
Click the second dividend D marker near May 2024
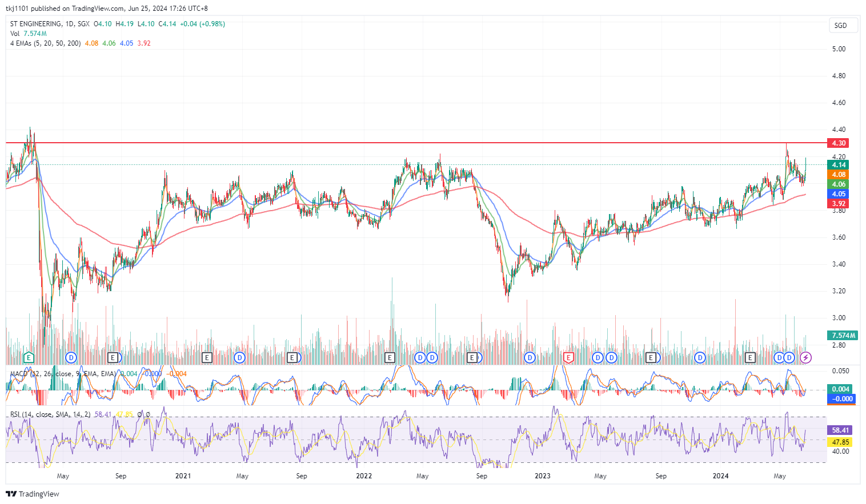pyautogui.click(x=789, y=358)
